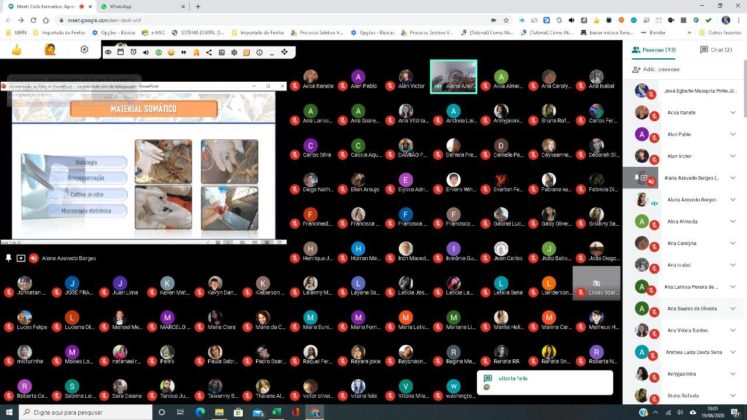Open the Chrome three-dot menu
Viewport: 747px width, 420px height.
click(739, 20)
